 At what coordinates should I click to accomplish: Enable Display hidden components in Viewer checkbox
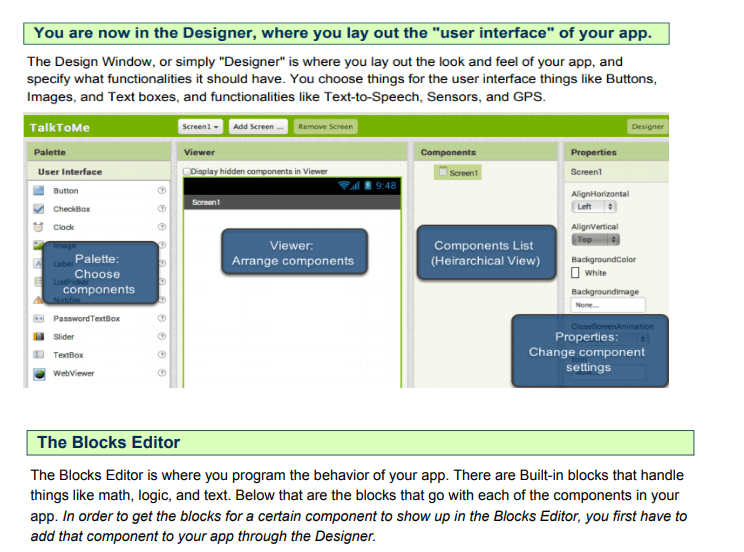[x=188, y=172]
